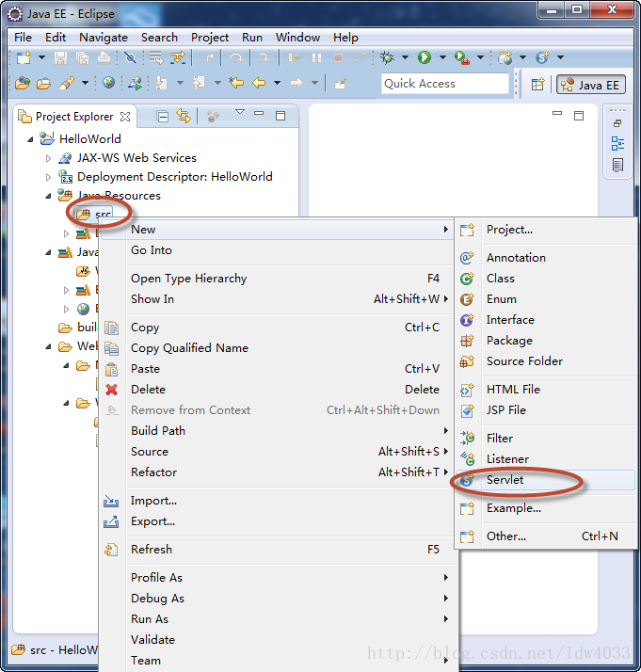
Task: Click the Debug bug icon
Action: [x=388, y=57]
